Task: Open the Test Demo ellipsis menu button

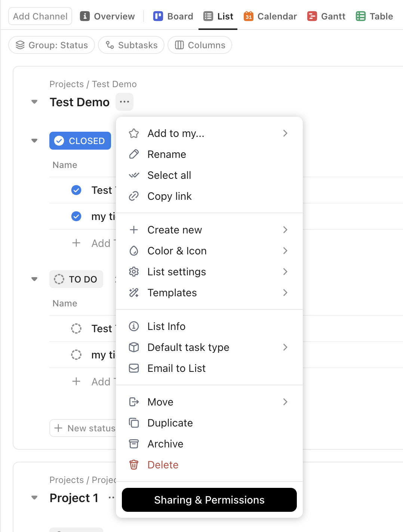Action: point(124,102)
